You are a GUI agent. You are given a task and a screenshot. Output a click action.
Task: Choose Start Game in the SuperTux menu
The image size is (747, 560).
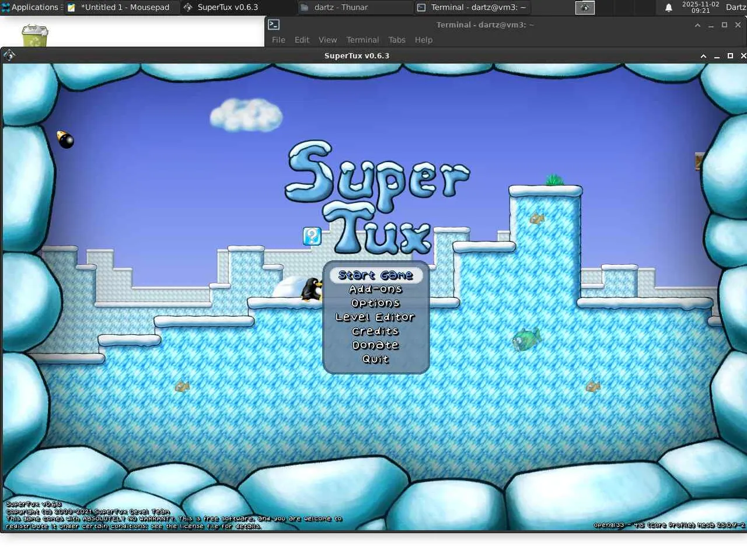(376, 275)
